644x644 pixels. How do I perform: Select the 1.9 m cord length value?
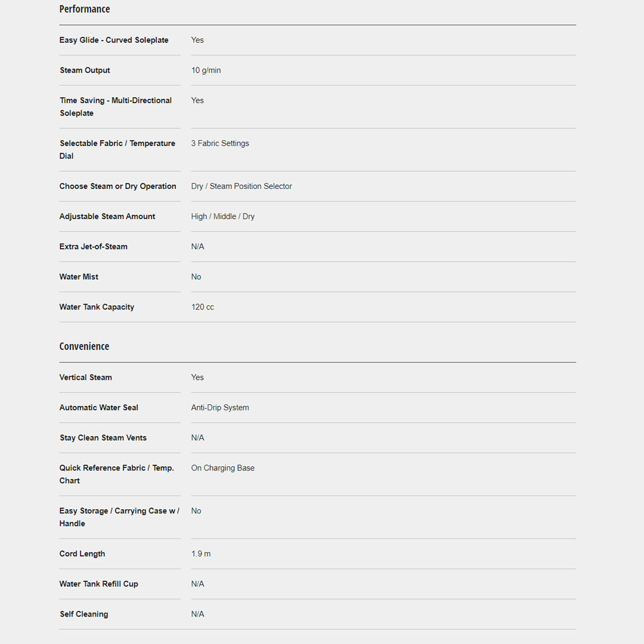200,554
